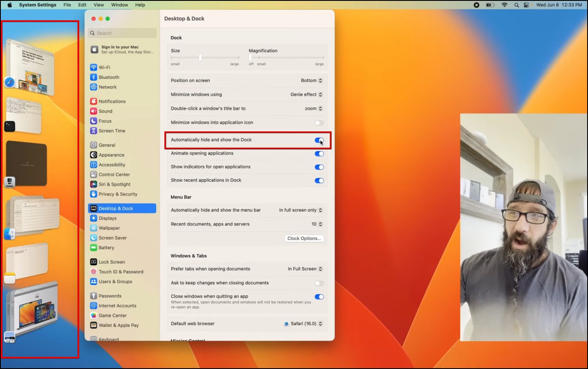Open Double-click title bar action dropdown
This screenshot has height=369, width=588.
coord(314,109)
